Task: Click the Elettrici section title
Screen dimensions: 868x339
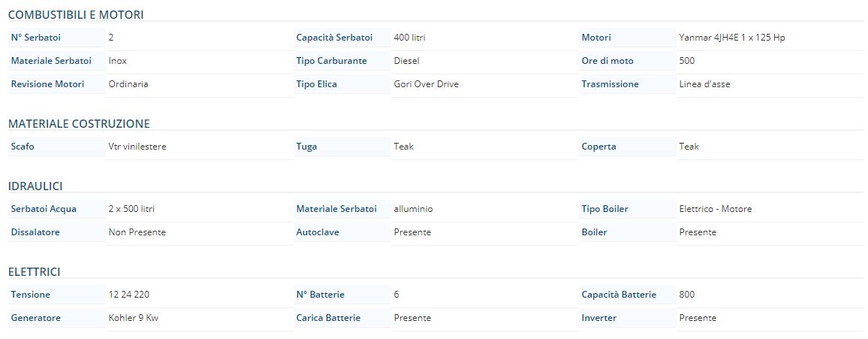Action: click(35, 272)
